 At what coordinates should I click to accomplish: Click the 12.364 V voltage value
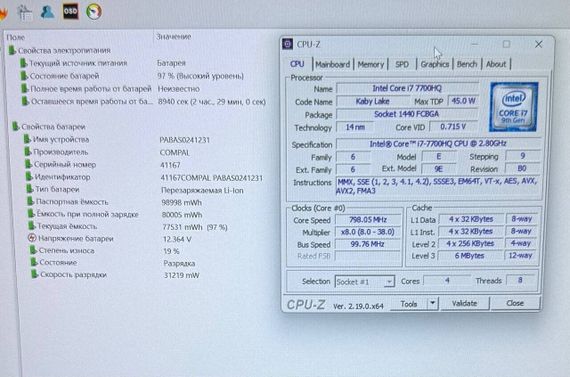tap(177, 239)
